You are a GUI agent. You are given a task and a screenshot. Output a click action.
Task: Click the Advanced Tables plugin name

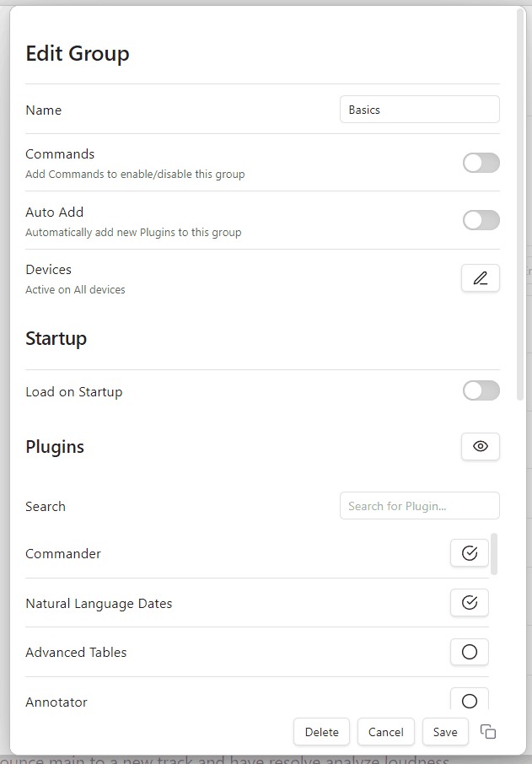click(76, 653)
